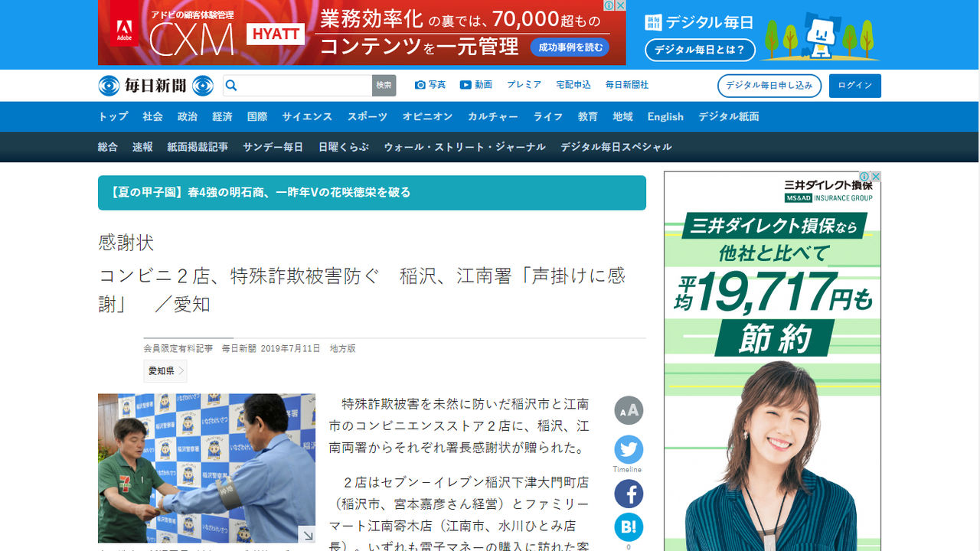The height and width of the screenshot is (551, 980).
Task: Bookmark with the Hatena B! icon
Action: [x=629, y=527]
